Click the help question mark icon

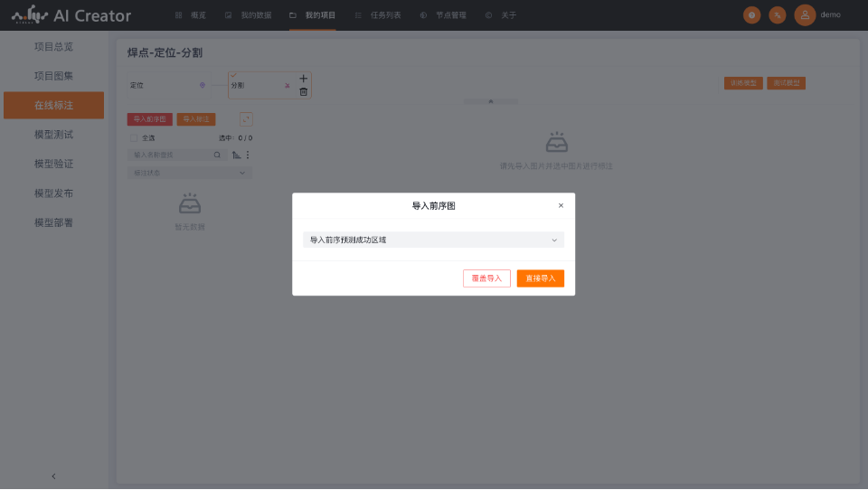click(x=751, y=15)
